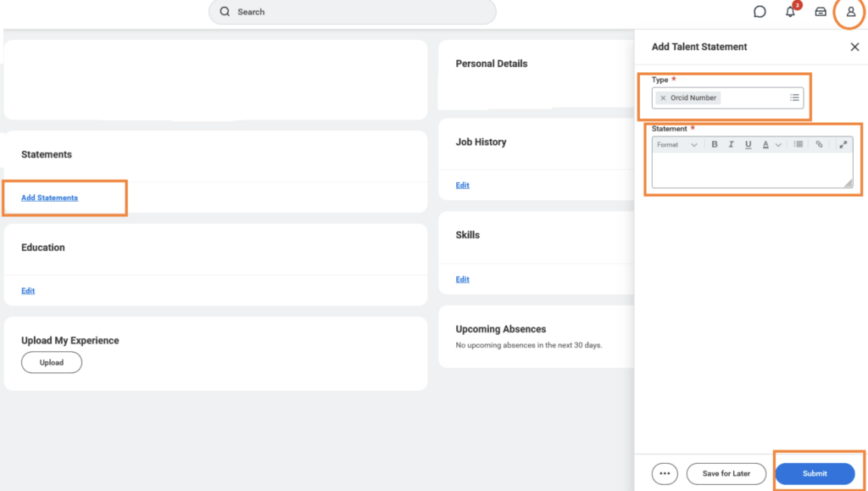Open the chat bubble icon
The height and width of the screenshot is (491, 868).
(x=759, y=12)
